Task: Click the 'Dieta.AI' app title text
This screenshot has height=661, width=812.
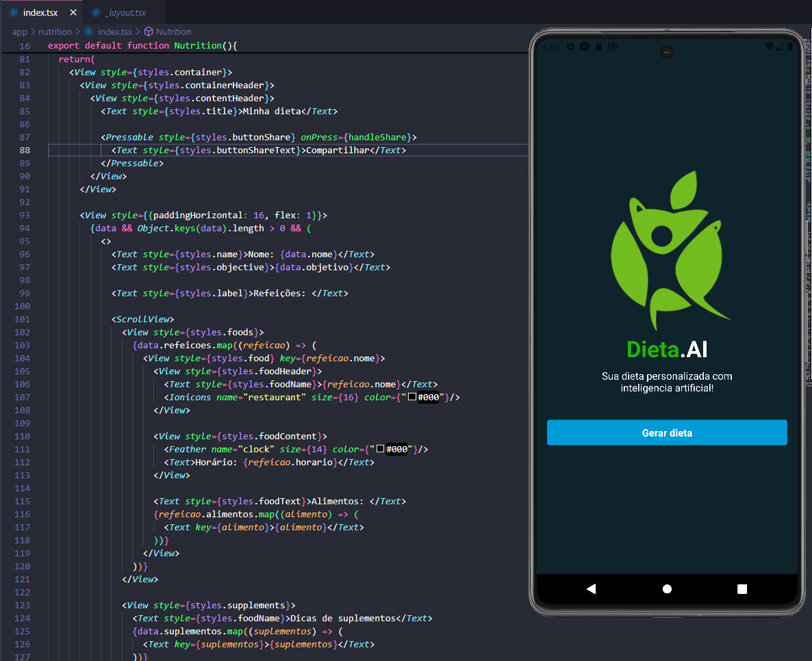Action: point(667,350)
